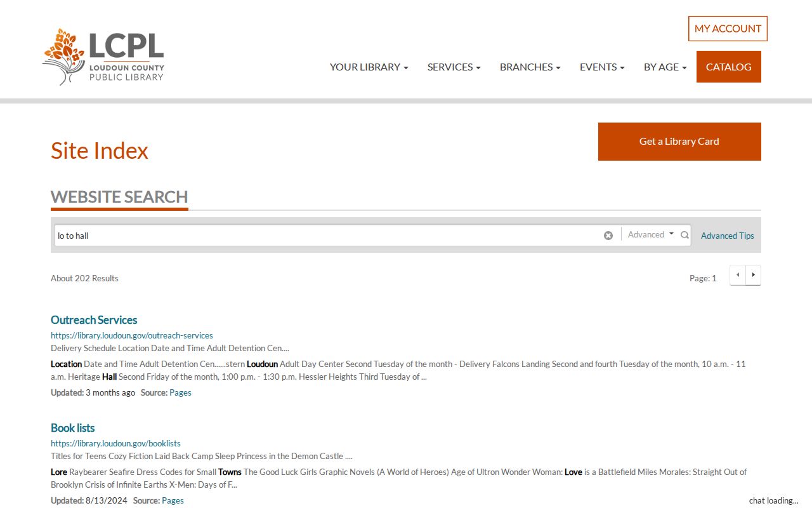Expand the Events menu
Screen dimensions: 812x508
[602, 67]
